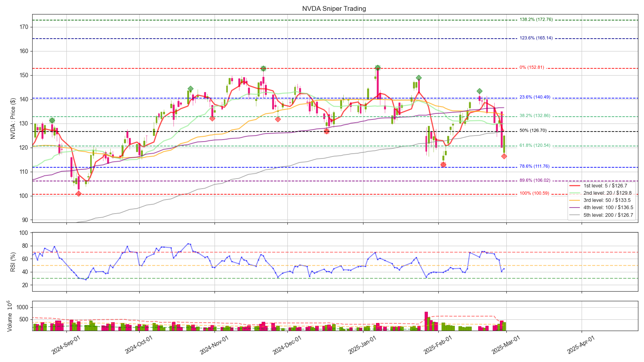Click the 150 price tick label
This screenshot has width=644, height=362.
(x=24, y=75)
